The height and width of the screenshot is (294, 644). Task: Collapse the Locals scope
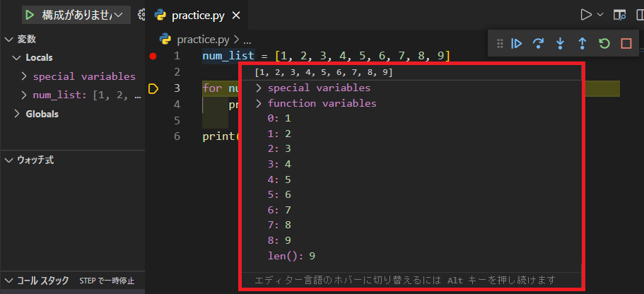[x=17, y=57]
